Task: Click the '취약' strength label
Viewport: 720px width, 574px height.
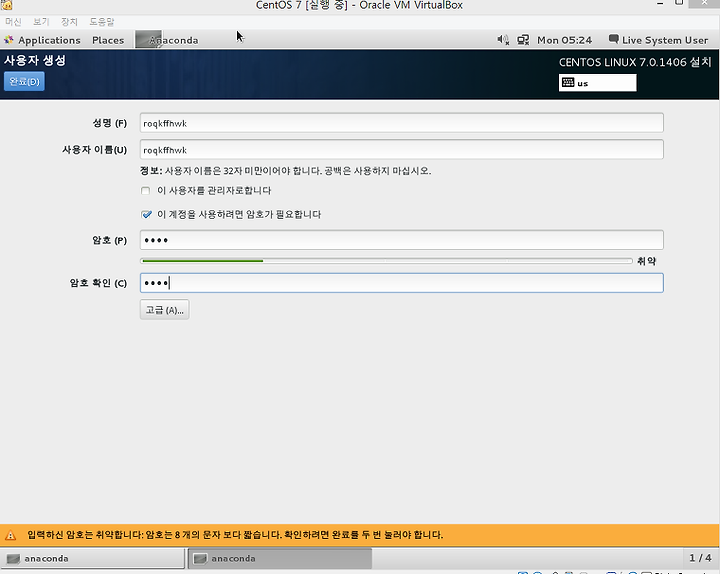Action: pos(646,261)
